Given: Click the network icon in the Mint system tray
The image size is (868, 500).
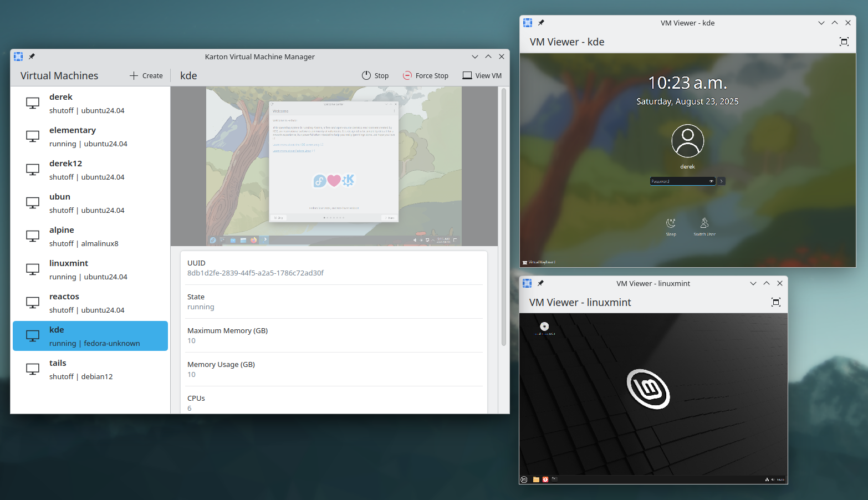Looking at the screenshot, I should 767,479.
